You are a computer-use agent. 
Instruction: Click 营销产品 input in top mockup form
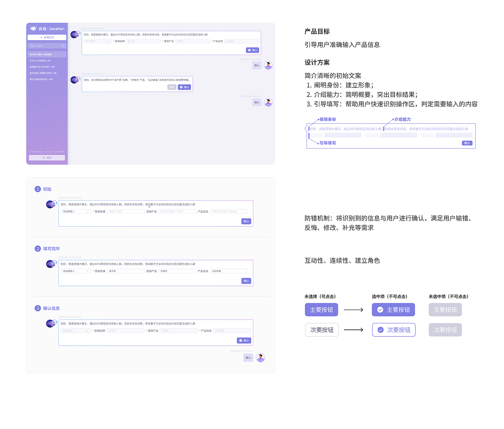[193, 41]
